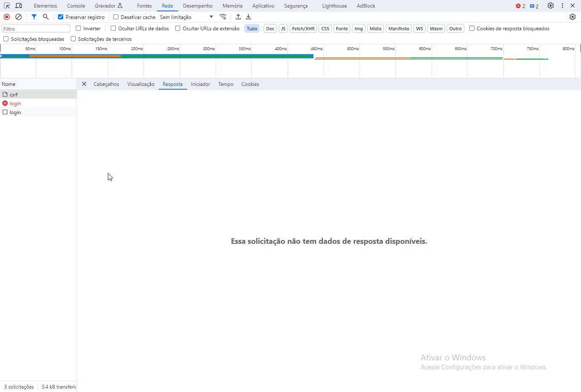The height and width of the screenshot is (392, 581).
Task: Activate the inspect element picker icon
Action: pyautogui.click(x=7, y=6)
